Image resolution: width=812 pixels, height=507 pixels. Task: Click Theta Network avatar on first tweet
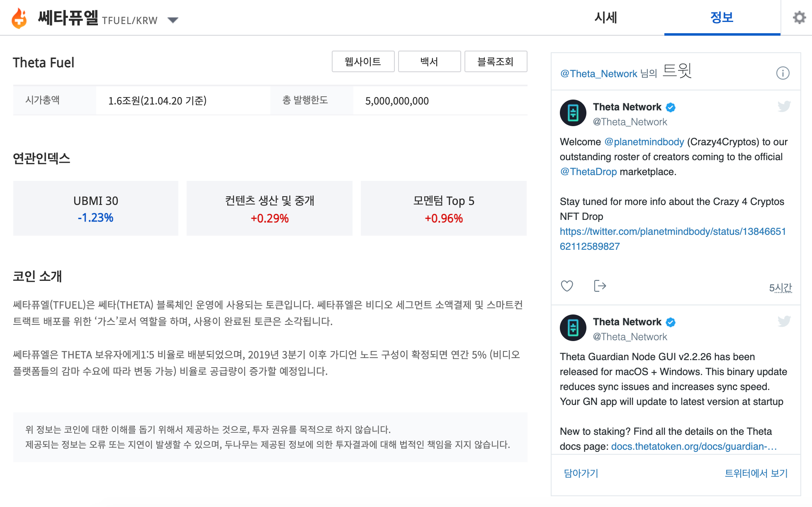573,112
